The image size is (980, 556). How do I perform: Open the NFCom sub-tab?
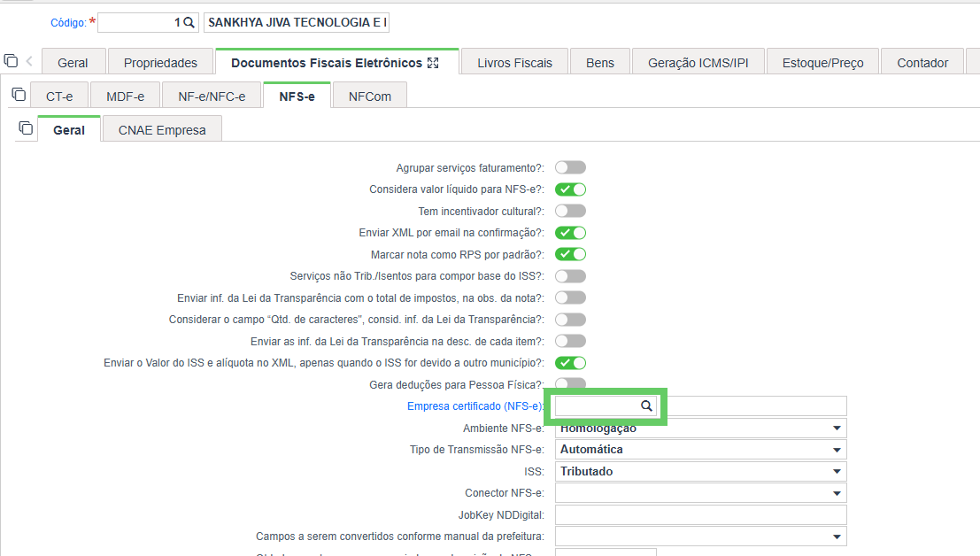pyautogui.click(x=370, y=97)
